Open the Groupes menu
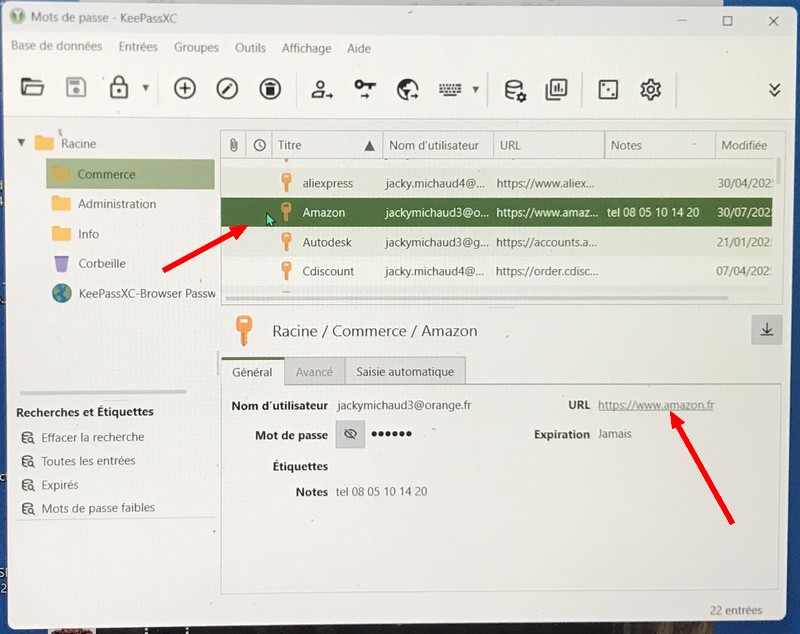Image resolution: width=800 pixels, height=634 pixels. click(x=196, y=48)
